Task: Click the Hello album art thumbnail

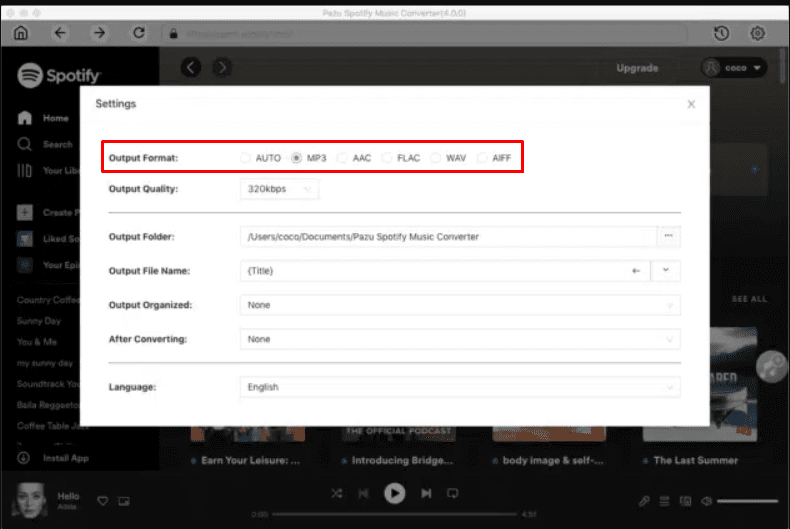Action: (30, 500)
